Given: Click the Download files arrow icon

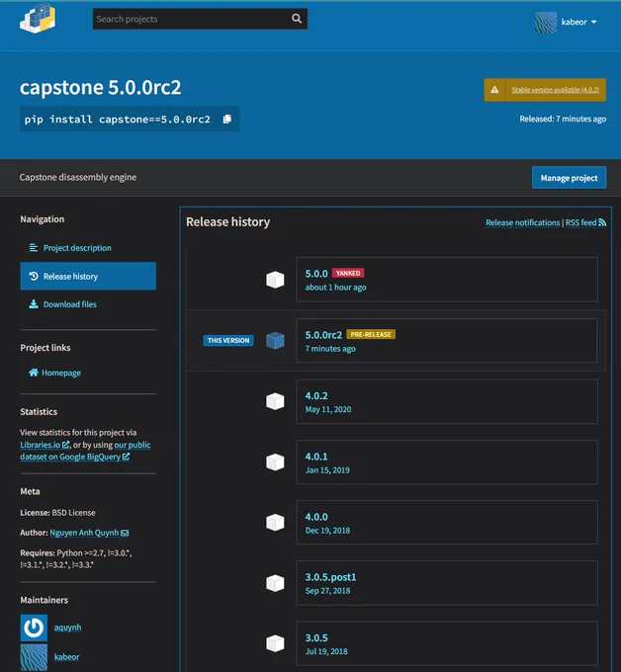Looking at the screenshot, I should [34, 303].
